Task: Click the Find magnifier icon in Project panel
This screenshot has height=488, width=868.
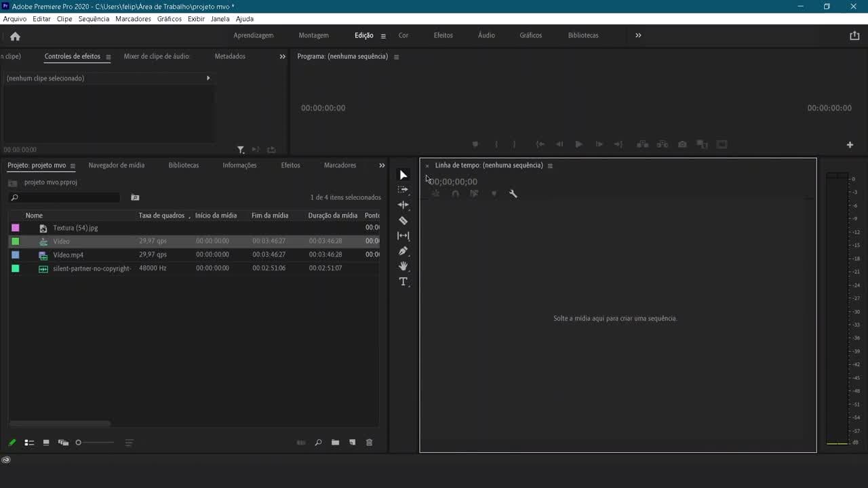Action: [x=318, y=443]
